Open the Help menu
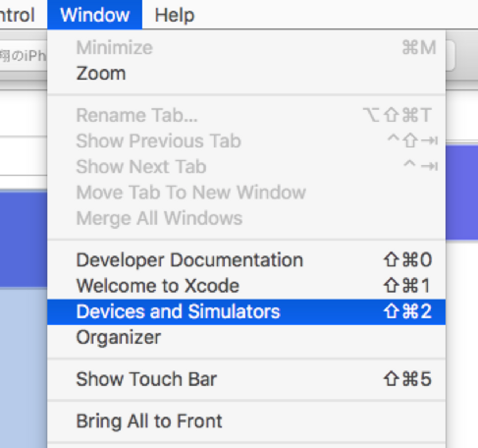478x448 pixels. 174,15
